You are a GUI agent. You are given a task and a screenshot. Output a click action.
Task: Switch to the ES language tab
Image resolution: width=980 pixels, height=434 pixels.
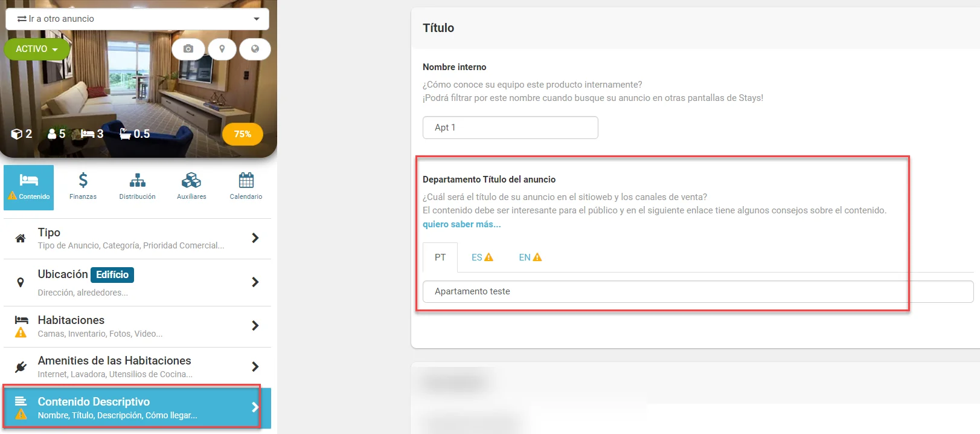click(x=482, y=257)
